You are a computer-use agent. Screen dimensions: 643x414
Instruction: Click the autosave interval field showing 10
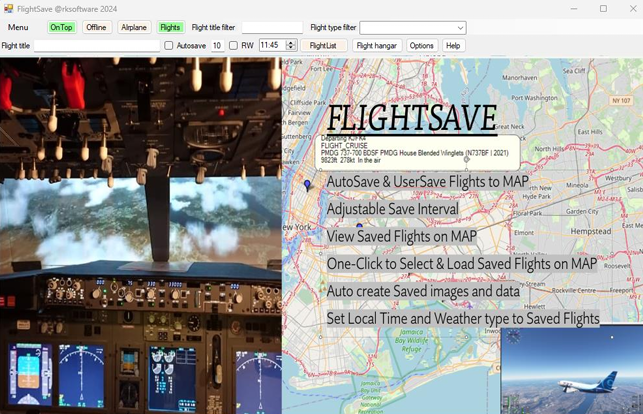point(217,45)
